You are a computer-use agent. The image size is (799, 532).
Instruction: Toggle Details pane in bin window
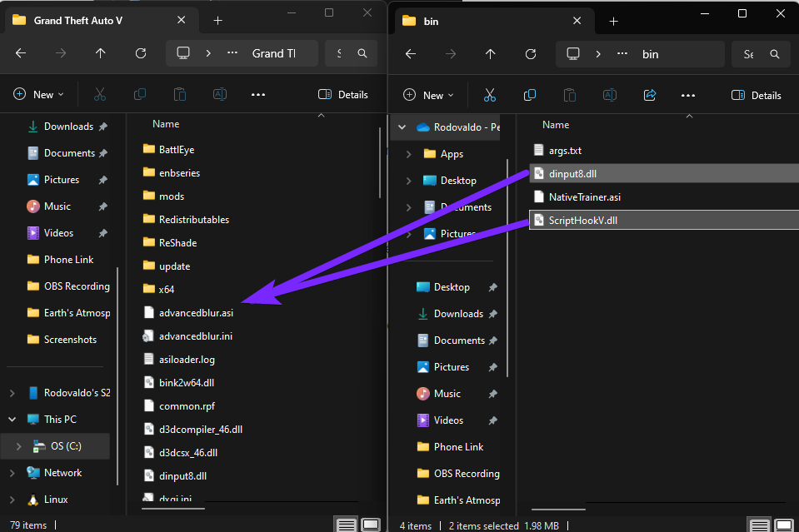coord(757,96)
